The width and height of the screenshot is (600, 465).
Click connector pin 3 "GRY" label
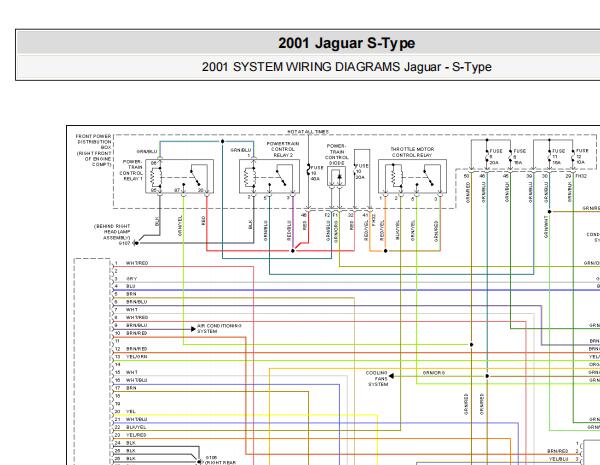(131, 279)
